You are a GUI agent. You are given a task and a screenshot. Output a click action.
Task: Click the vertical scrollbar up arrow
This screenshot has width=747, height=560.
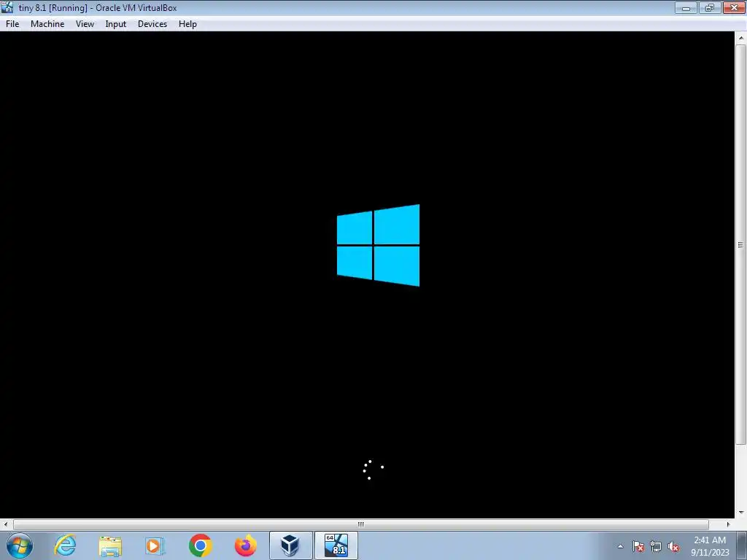[741, 38]
